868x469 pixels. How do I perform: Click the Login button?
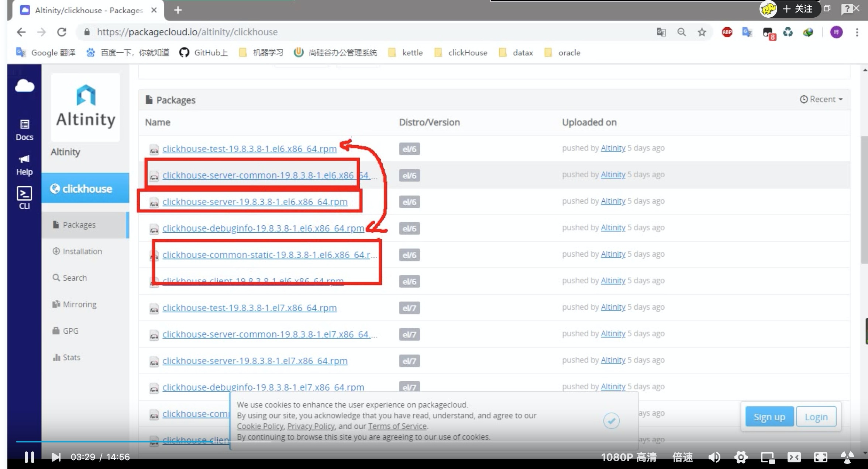click(x=816, y=417)
